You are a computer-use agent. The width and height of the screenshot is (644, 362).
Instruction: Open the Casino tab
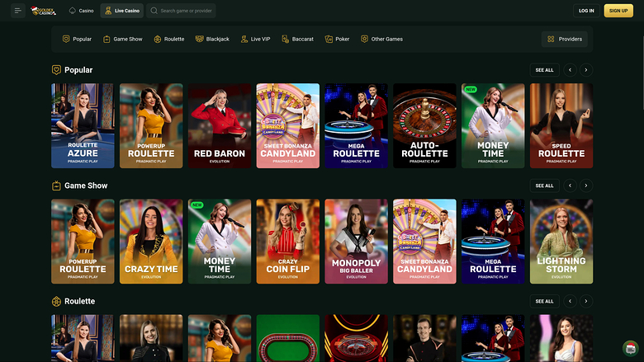pyautogui.click(x=81, y=11)
